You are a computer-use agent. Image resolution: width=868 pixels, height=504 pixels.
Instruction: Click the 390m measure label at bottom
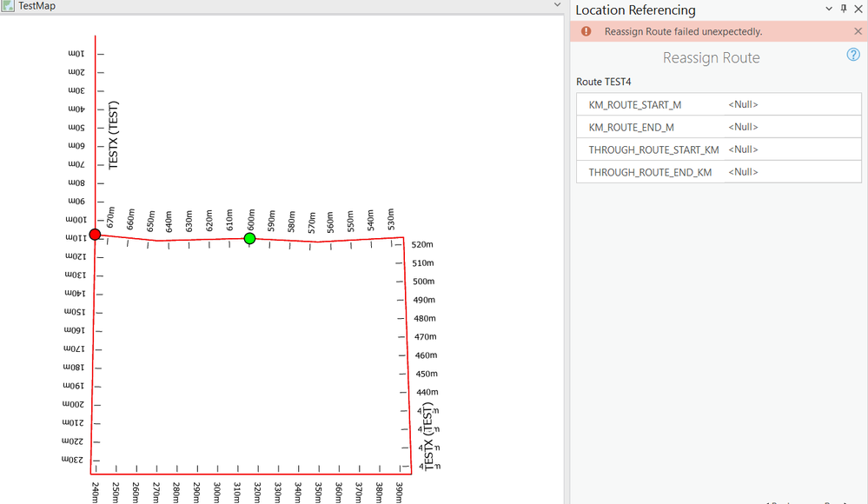399,493
